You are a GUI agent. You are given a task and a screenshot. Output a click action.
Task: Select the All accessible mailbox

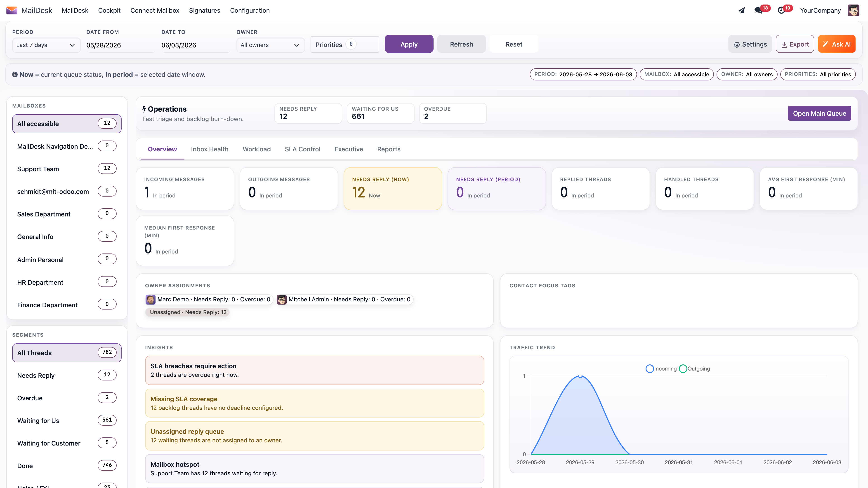point(67,124)
